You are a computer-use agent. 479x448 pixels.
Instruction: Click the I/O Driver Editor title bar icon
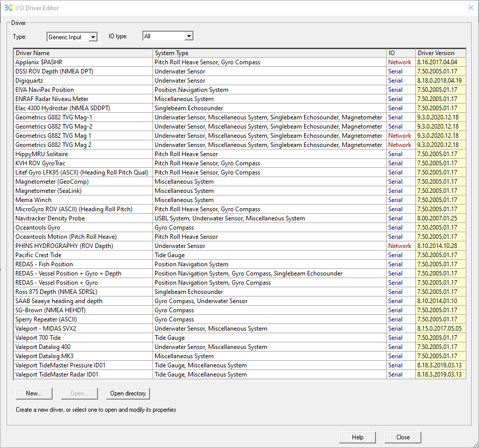[8, 8]
